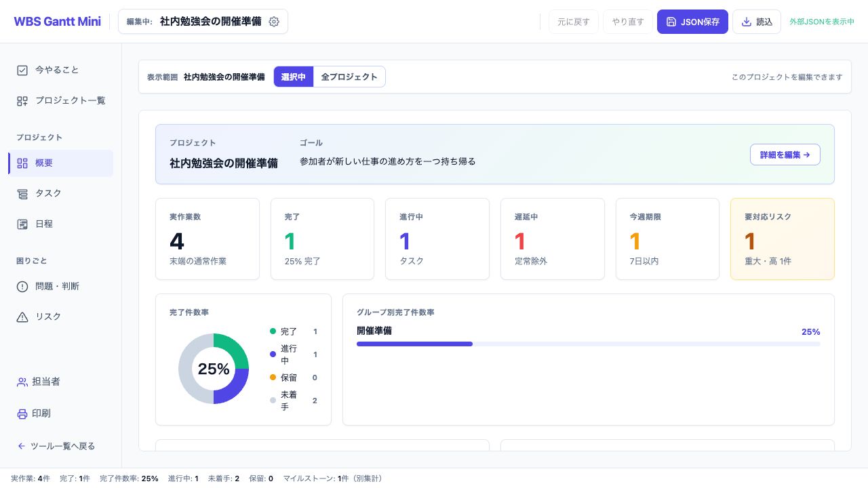This screenshot has width=868, height=488.
Task: Click the 実作業数 card
Action: (x=208, y=239)
